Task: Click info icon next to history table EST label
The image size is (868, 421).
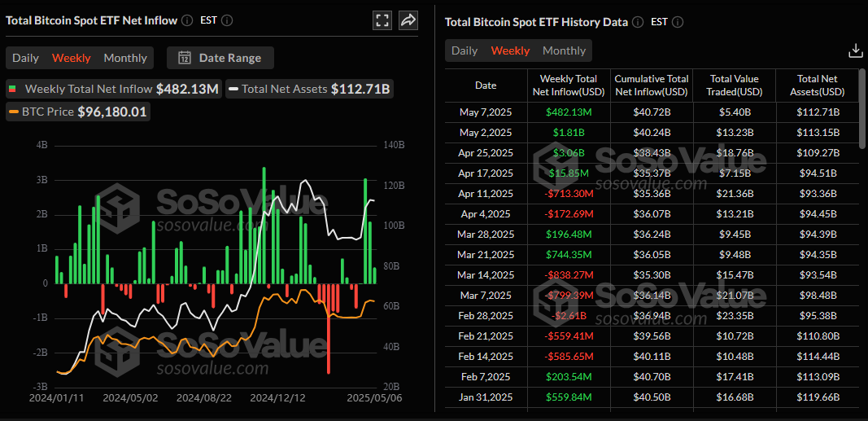Action: (678, 22)
